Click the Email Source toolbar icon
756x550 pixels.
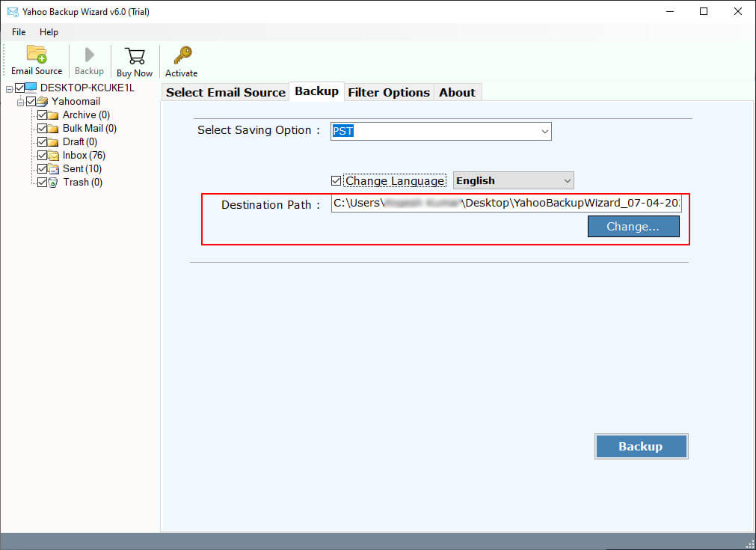tap(37, 54)
